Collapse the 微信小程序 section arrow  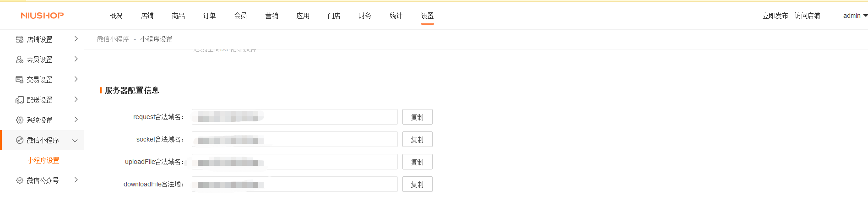75,141
